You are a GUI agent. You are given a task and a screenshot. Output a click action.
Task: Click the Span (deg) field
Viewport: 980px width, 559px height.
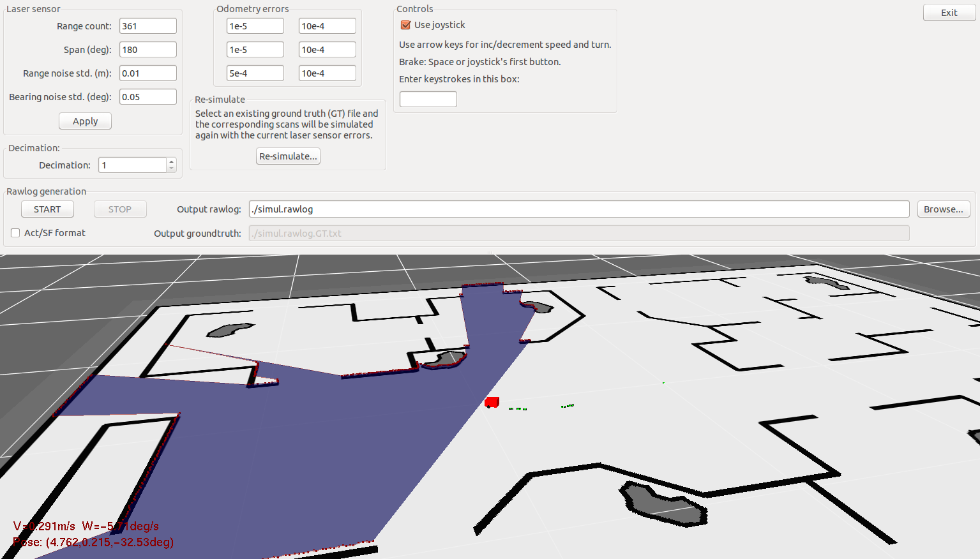pos(147,50)
